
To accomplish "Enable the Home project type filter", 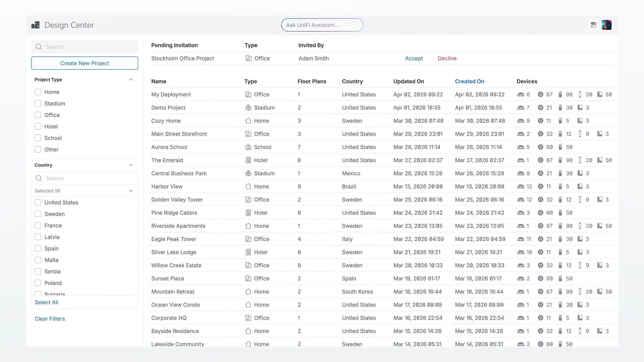I will pyautogui.click(x=38, y=92).
